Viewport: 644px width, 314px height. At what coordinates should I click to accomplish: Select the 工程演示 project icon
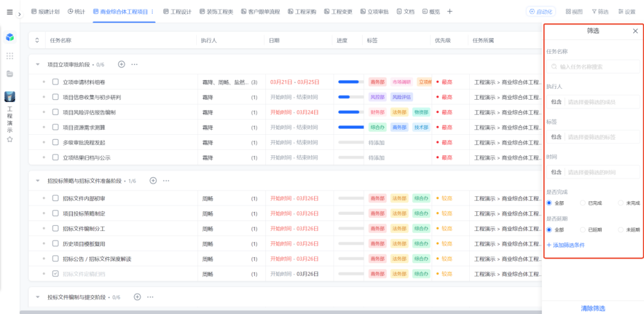click(10, 97)
